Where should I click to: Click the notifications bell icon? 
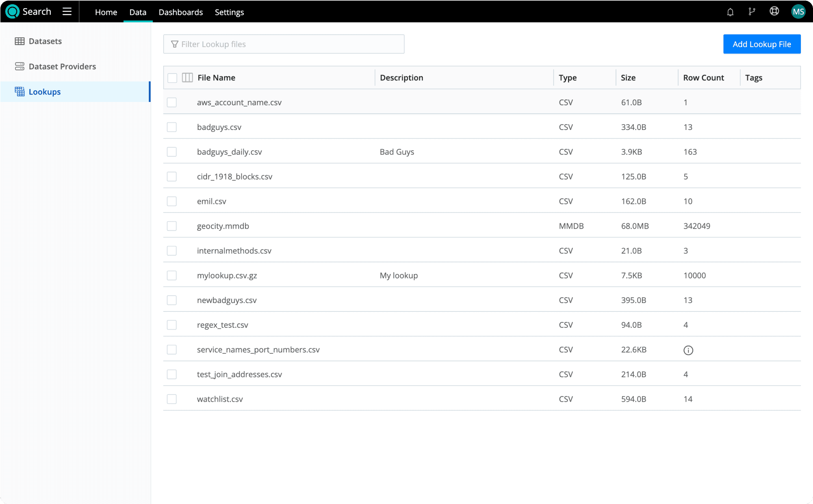[x=730, y=12]
